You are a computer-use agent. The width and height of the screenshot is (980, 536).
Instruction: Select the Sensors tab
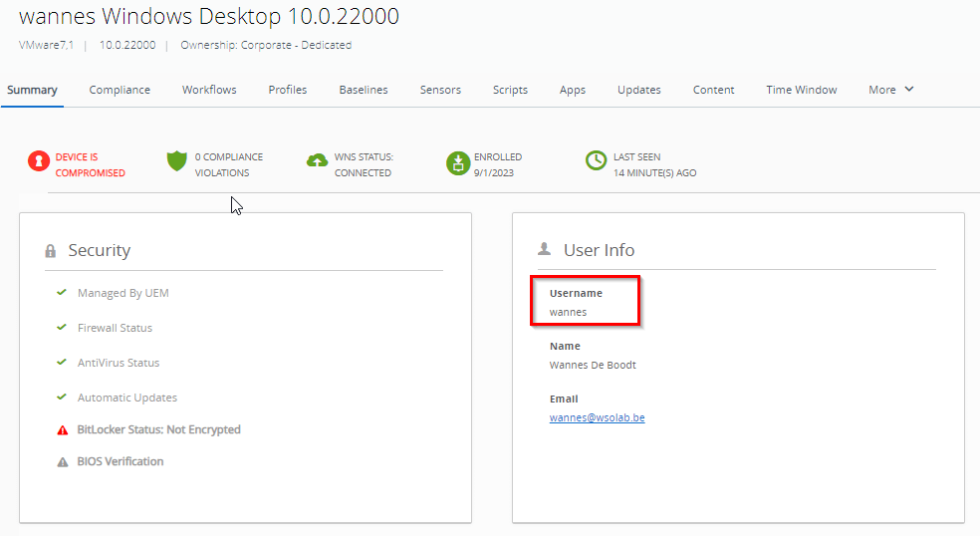tap(440, 90)
